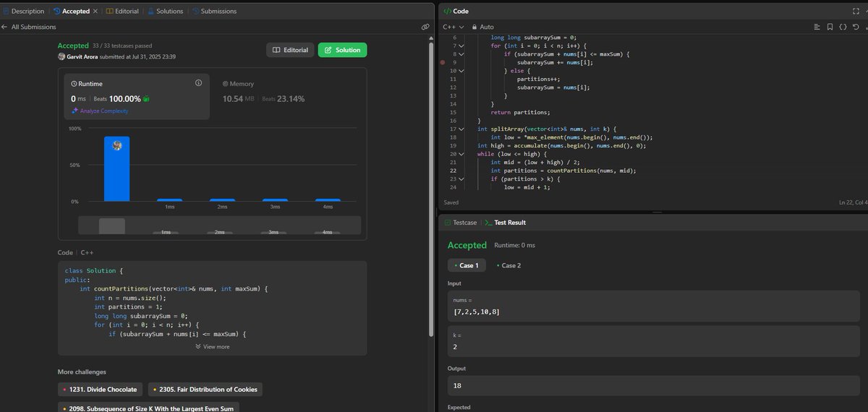Click Garvit Arora's avatar beside submission date

(61, 56)
